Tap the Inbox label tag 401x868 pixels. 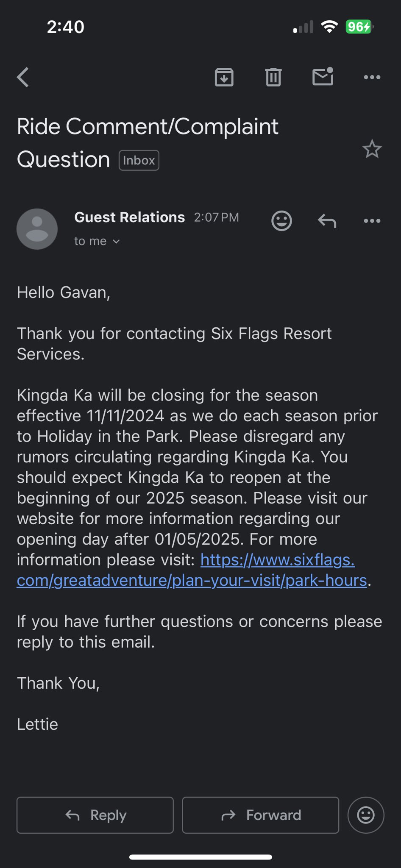[139, 161]
